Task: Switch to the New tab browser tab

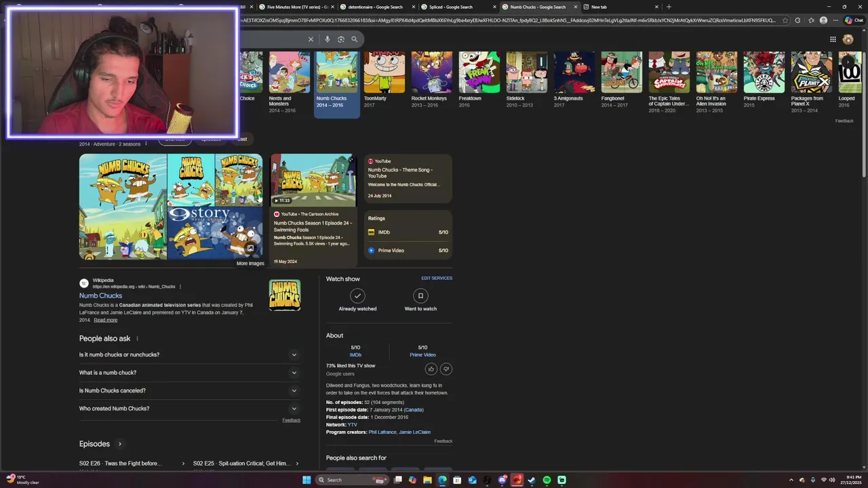Action: pos(620,7)
